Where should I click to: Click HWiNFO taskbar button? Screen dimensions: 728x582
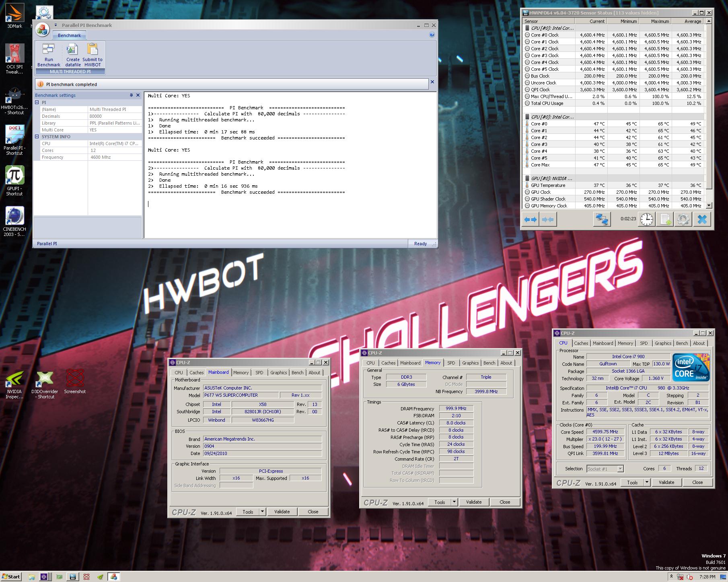coord(73,577)
